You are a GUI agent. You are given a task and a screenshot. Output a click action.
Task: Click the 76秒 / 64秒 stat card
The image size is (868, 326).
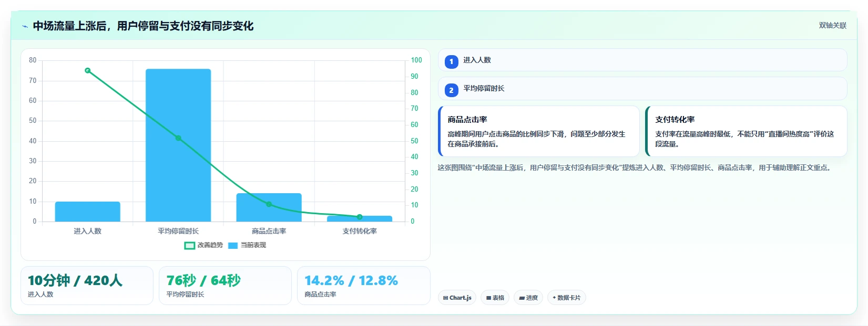pyautogui.click(x=225, y=286)
